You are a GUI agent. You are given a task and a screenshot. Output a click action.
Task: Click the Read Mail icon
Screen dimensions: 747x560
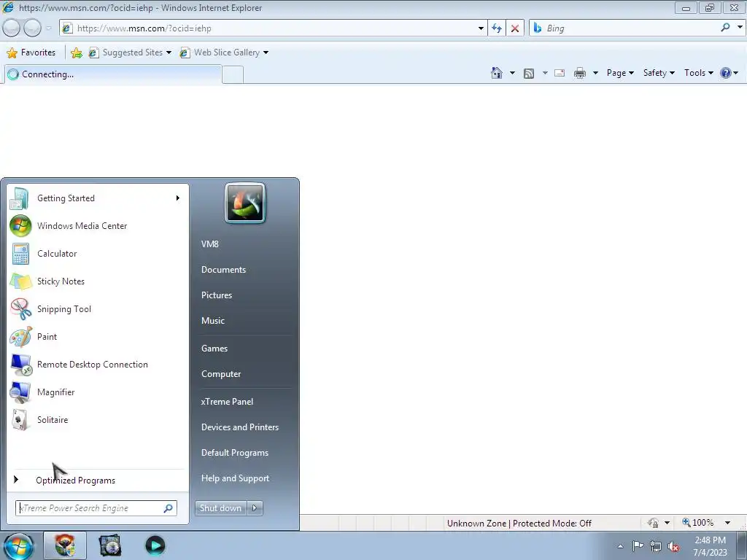point(560,73)
